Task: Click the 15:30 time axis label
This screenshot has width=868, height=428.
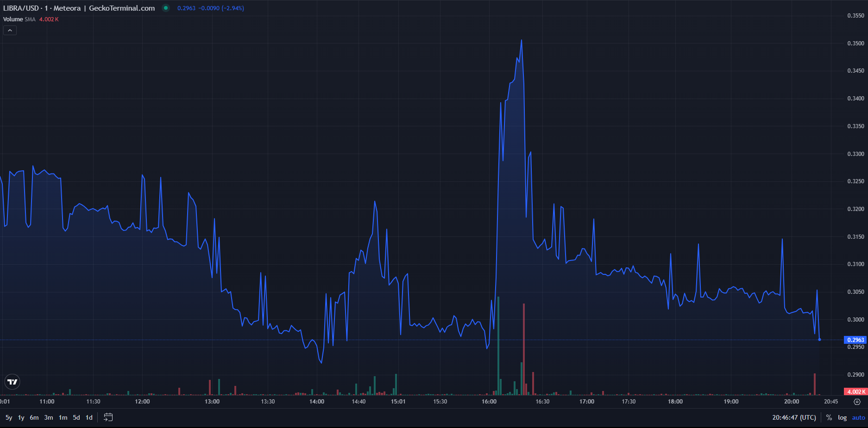Action: pos(440,402)
